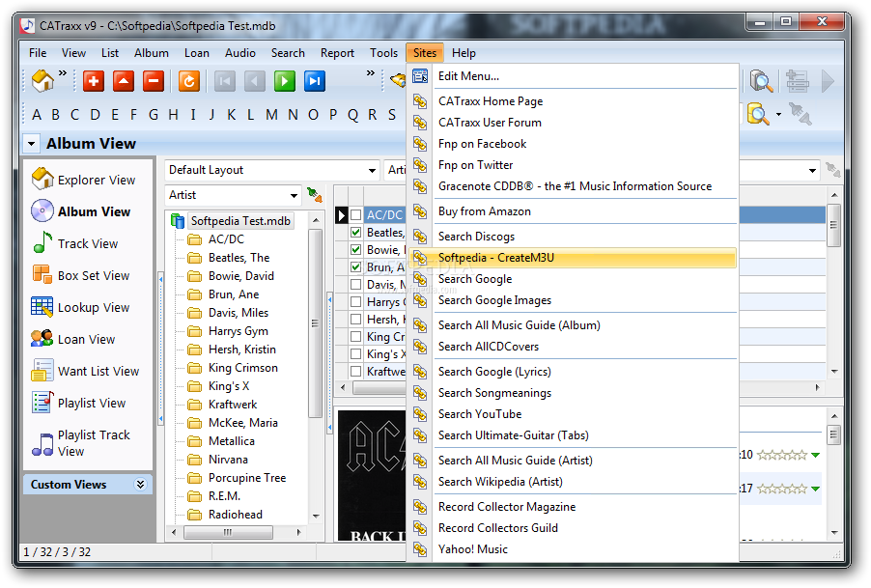Filter albums by letter M

pyautogui.click(x=271, y=114)
